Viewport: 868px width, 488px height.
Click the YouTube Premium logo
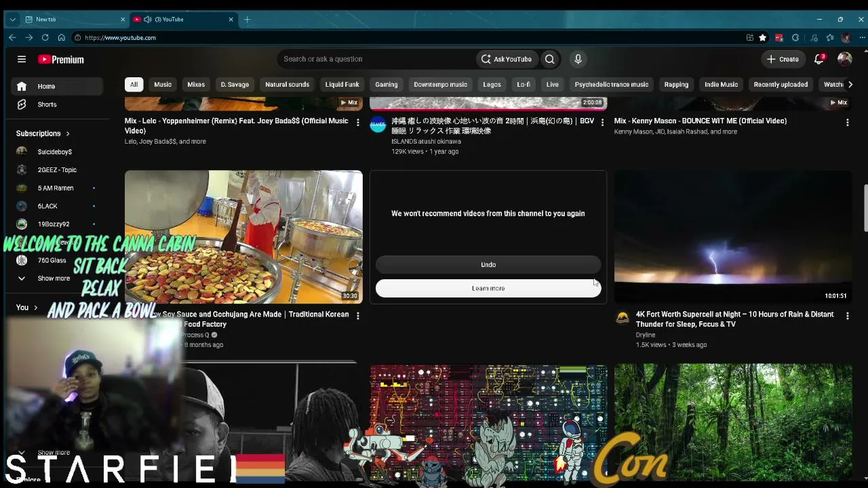[61, 60]
